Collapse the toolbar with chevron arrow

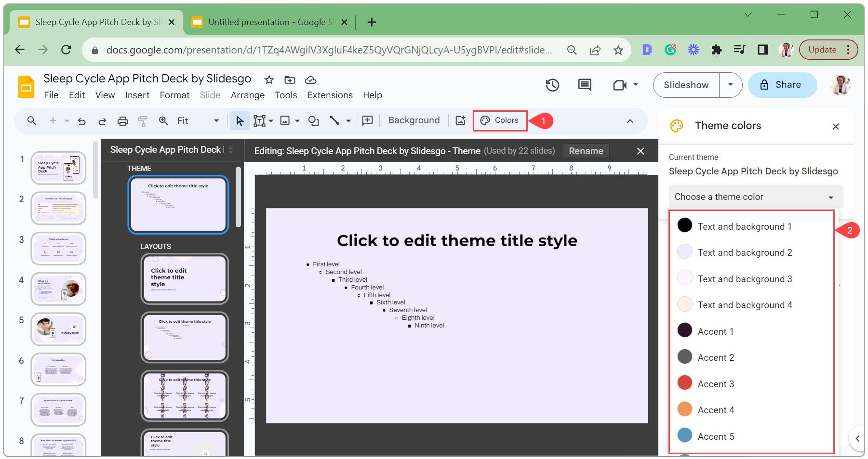[630, 121]
